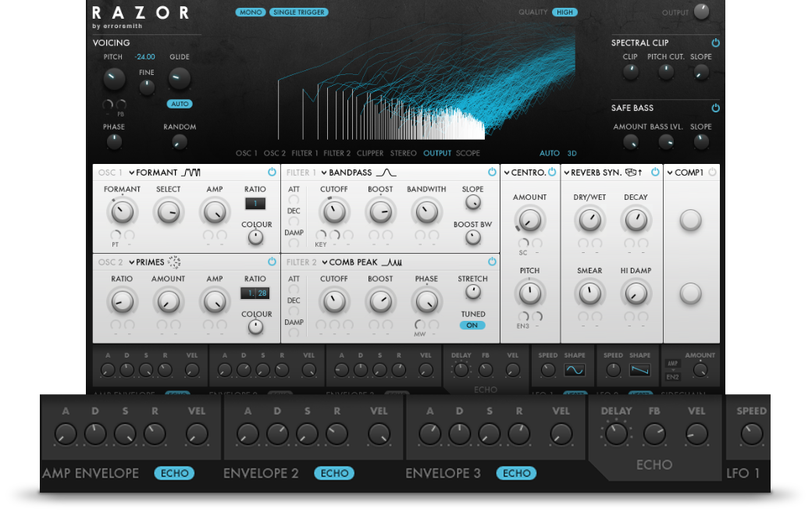This screenshot has width=812, height=527.
Task: Select the SCOPE display view
Action: point(468,153)
